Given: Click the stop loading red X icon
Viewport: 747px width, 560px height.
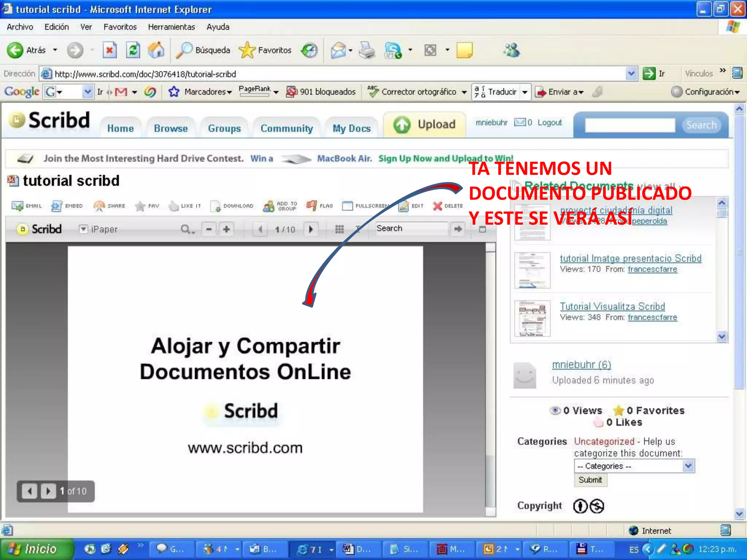Looking at the screenshot, I should 109,50.
